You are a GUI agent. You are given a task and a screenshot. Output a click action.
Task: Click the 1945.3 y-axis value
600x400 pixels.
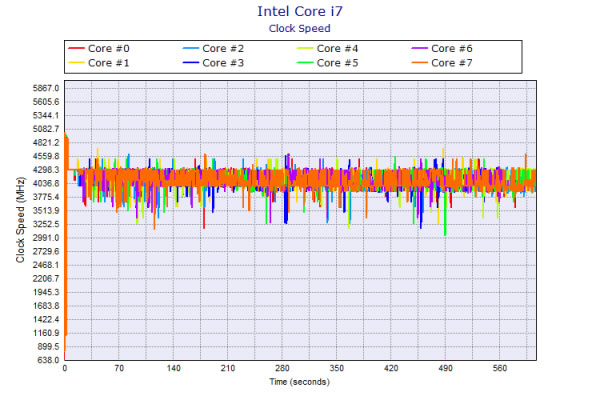click(46, 292)
